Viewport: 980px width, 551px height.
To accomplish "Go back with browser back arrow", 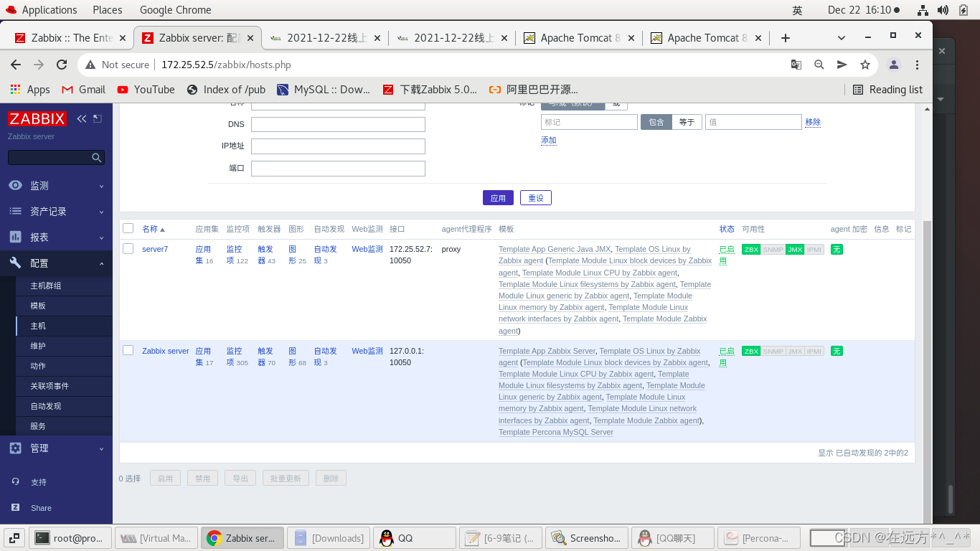I will pos(16,65).
